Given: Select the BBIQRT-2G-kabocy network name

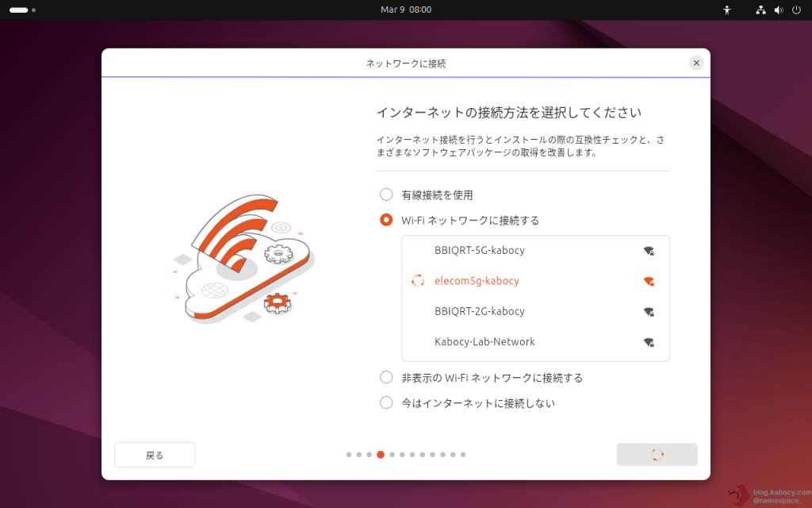Looking at the screenshot, I should click(x=480, y=312).
